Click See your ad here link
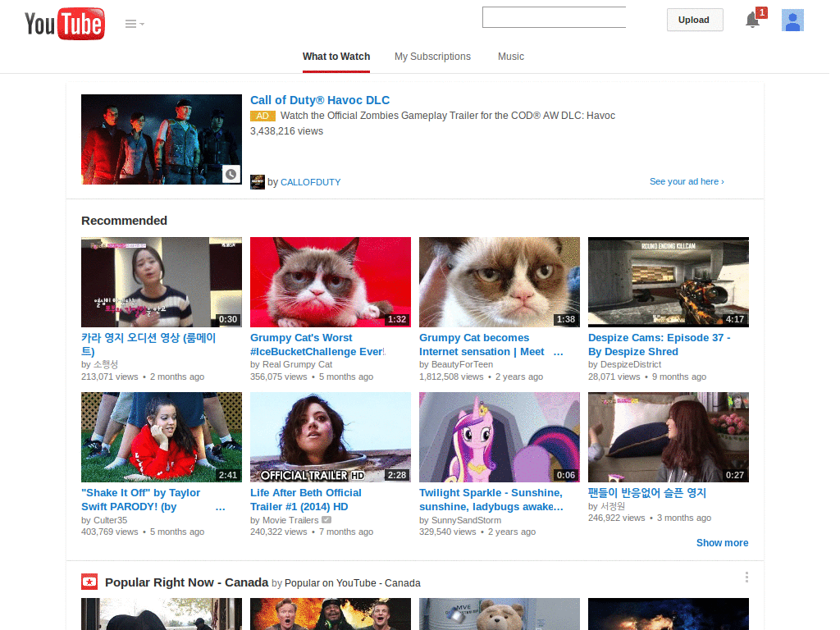The image size is (840, 630). pyautogui.click(x=687, y=181)
